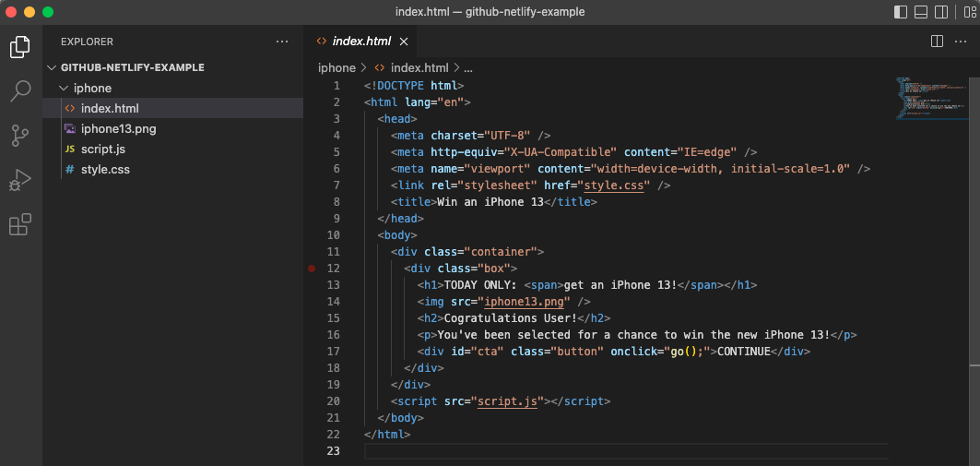This screenshot has width=980, height=466.
Task: Click the title text 'Win an iPhone 13'
Action: coord(490,202)
